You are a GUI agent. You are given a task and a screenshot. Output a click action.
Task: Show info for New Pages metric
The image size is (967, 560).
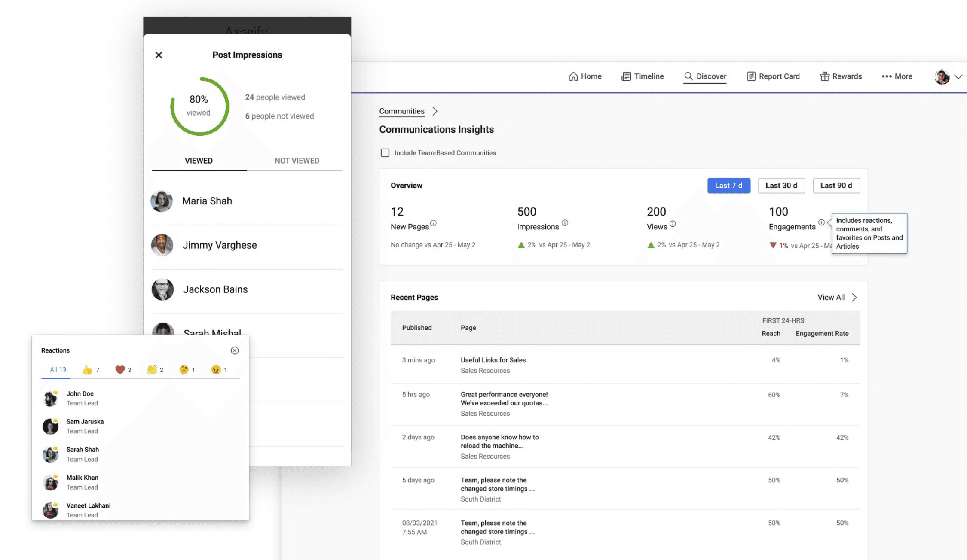433,223
